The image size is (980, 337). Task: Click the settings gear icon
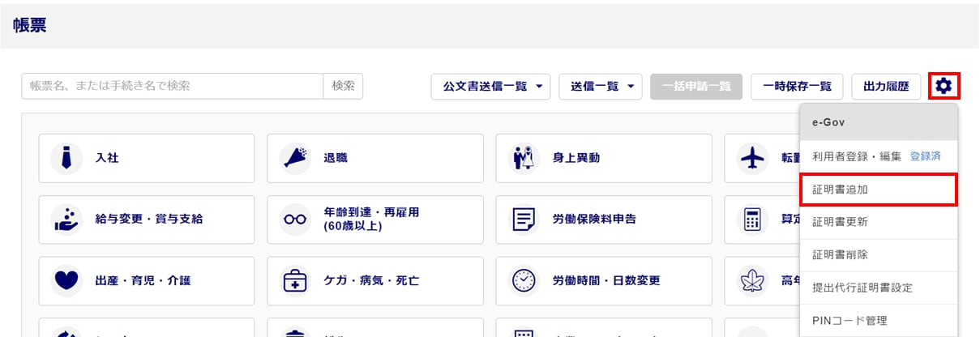point(944,86)
